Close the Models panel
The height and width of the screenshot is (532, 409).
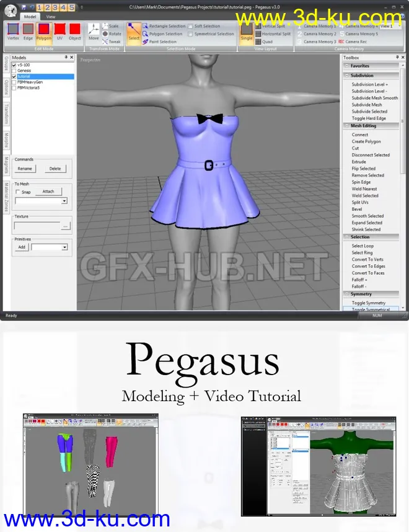click(x=71, y=57)
